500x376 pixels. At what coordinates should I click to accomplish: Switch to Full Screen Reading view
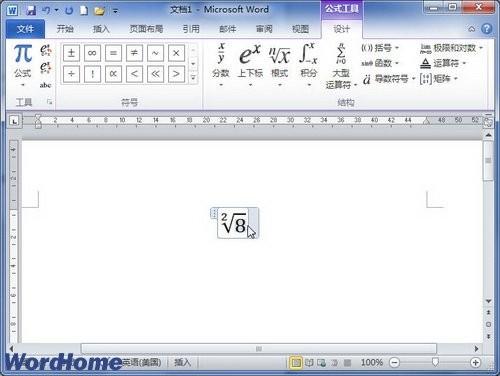(x=309, y=362)
